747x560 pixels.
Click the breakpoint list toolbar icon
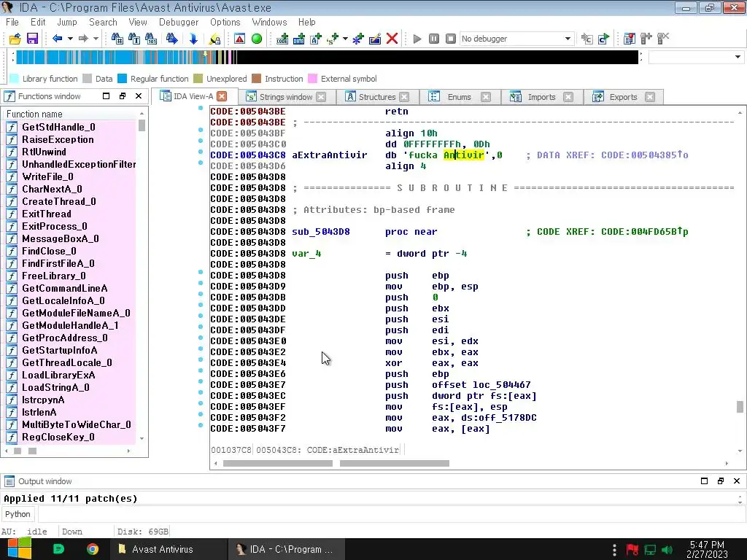629,39
